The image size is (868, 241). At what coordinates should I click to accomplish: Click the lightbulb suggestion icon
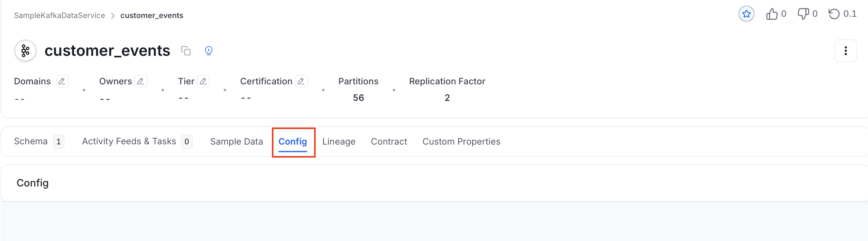point(208,51)
